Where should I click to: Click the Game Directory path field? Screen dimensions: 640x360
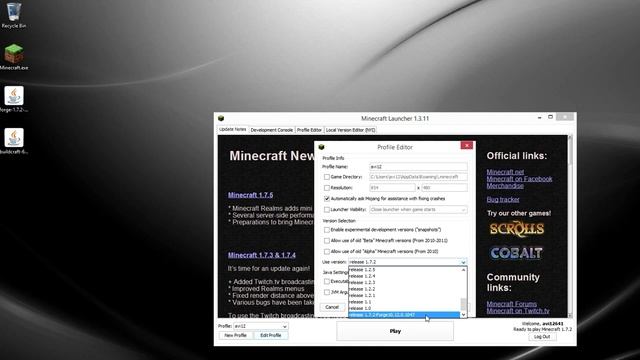click(x=418, y=177)
